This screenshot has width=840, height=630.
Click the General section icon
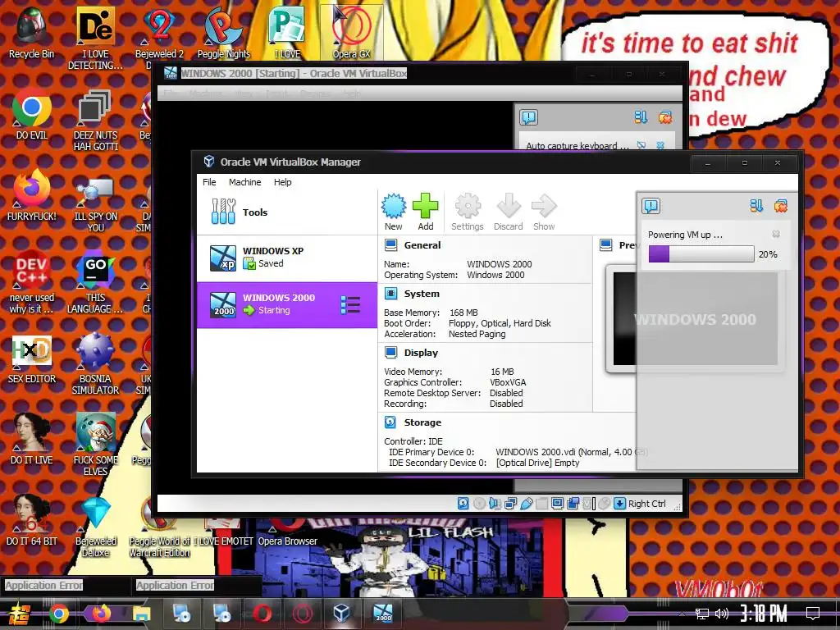coord(391,245)
